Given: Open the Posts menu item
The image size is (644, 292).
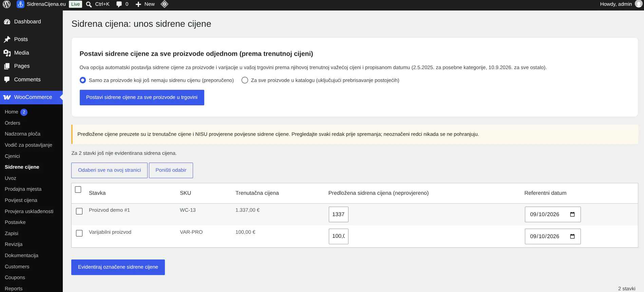Looking at the screenshot, I should (31, 39).
